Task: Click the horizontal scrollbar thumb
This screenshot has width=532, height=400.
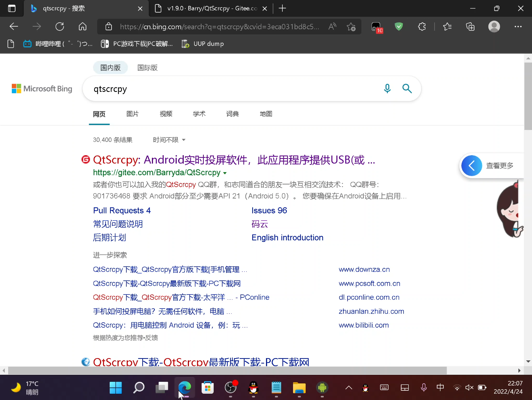Action: pyautogui.click(x=227, y=370)
